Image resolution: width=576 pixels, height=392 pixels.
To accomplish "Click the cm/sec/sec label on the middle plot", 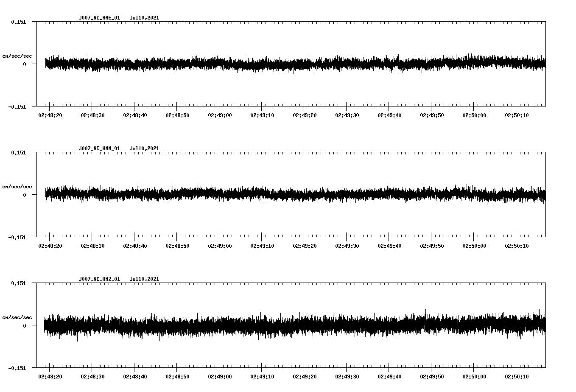I will click(17, 186).
